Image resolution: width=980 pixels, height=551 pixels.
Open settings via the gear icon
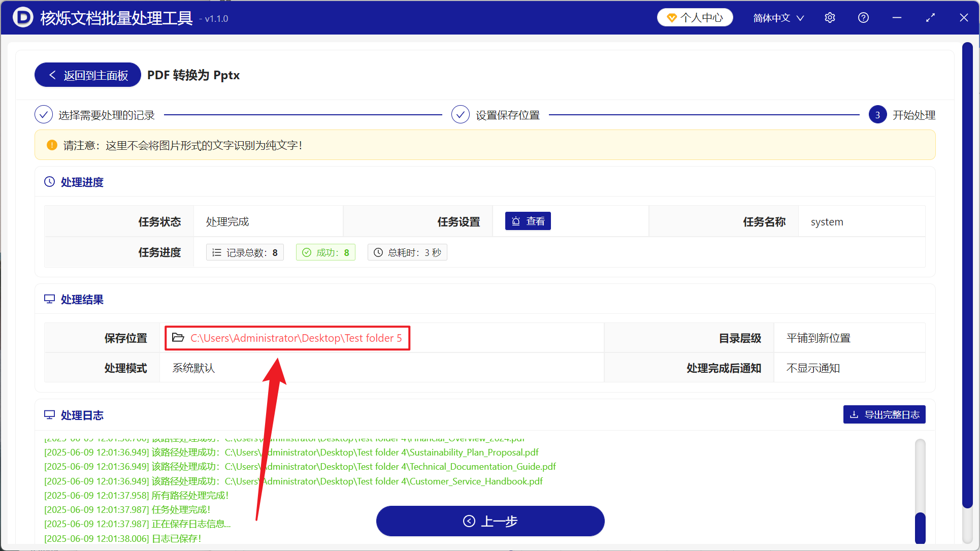(x=830, y=17)
